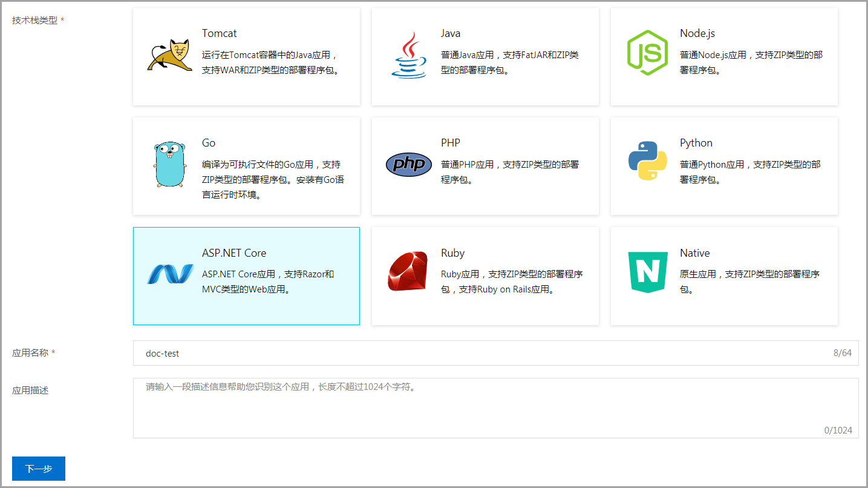Click the Ruby on Rails description text
The height and width of the screenshot is (488, 868).
(x=512, y=282)
